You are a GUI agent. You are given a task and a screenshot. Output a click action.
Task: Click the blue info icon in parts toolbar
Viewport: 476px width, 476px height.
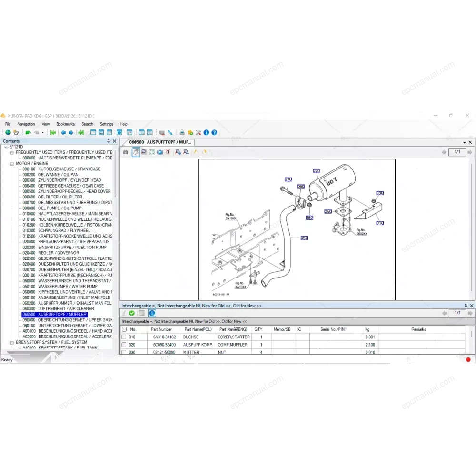152,313
